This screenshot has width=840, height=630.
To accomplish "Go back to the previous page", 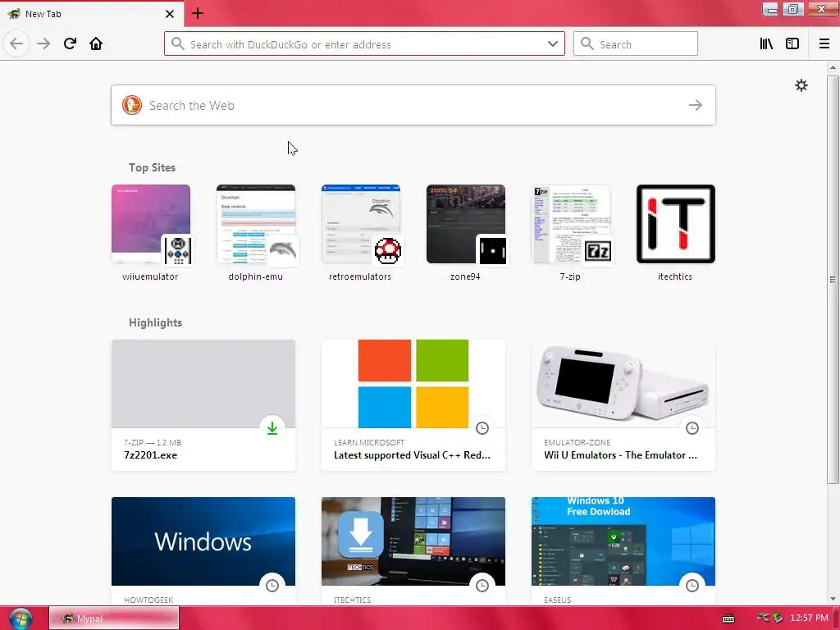I will pyautogui.click(x=16, y=43).
